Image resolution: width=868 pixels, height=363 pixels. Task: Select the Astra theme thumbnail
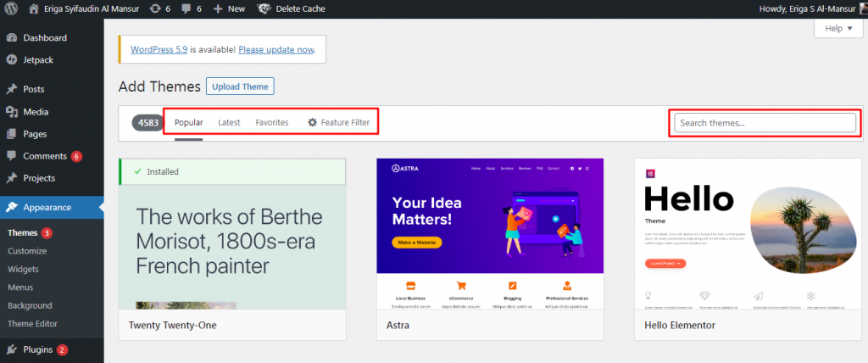pos(490,233)
